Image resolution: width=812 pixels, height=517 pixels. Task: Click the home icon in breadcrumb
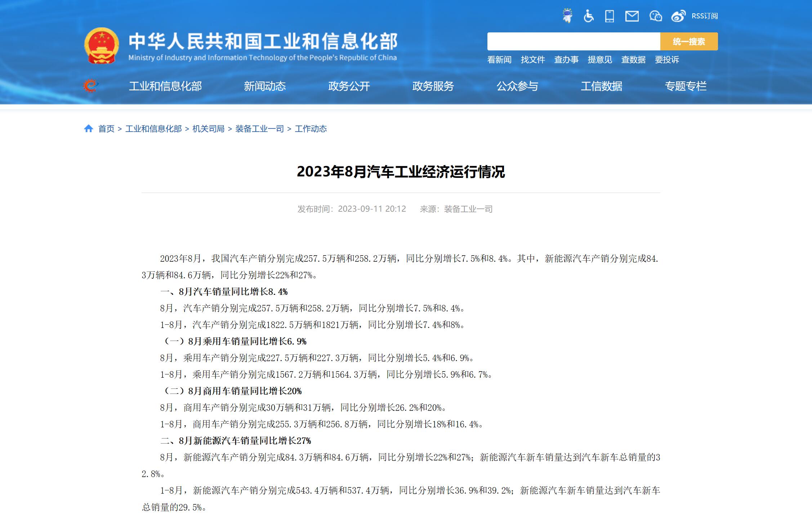(x=89, y=129)
